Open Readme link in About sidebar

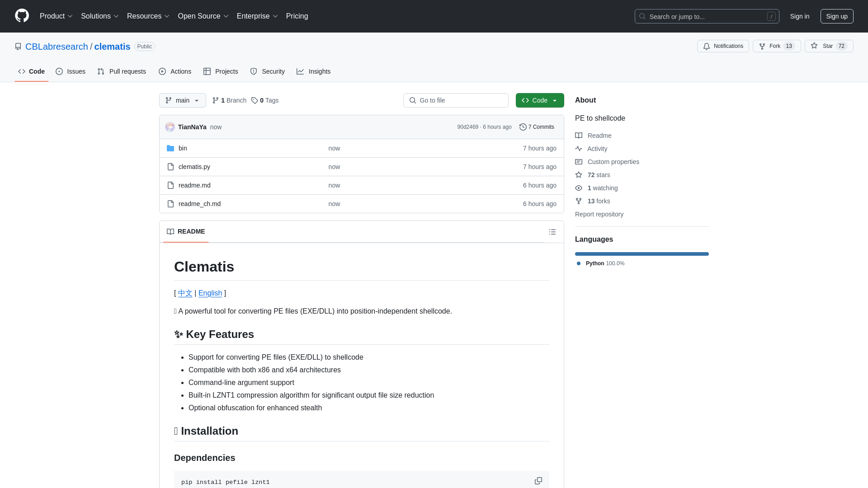pos(593,136)
